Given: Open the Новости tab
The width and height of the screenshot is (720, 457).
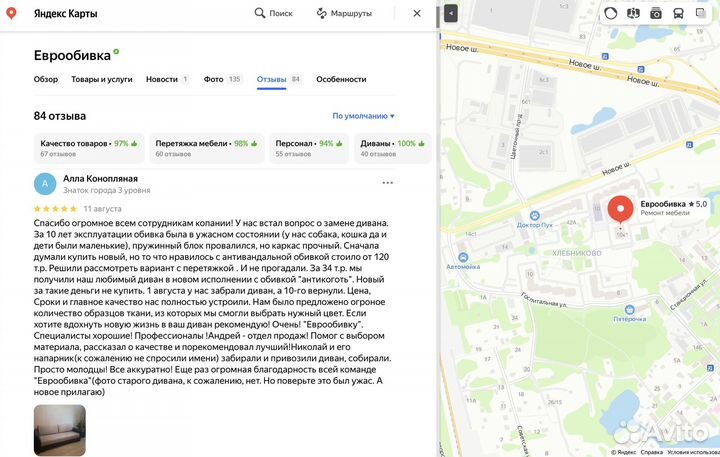Looking at the screenshot, I should (x=167, y=79).
